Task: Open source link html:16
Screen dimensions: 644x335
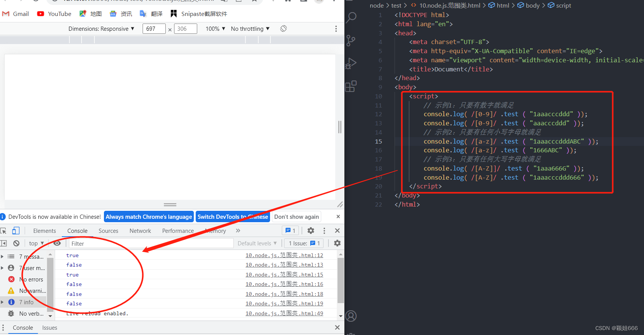Action: click(284, 284)
